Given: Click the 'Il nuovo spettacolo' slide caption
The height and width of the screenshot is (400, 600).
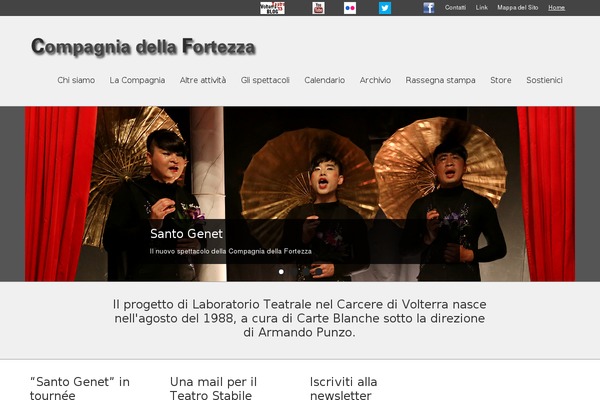Looking at the screenshot, I should click(x=230, y=251).
